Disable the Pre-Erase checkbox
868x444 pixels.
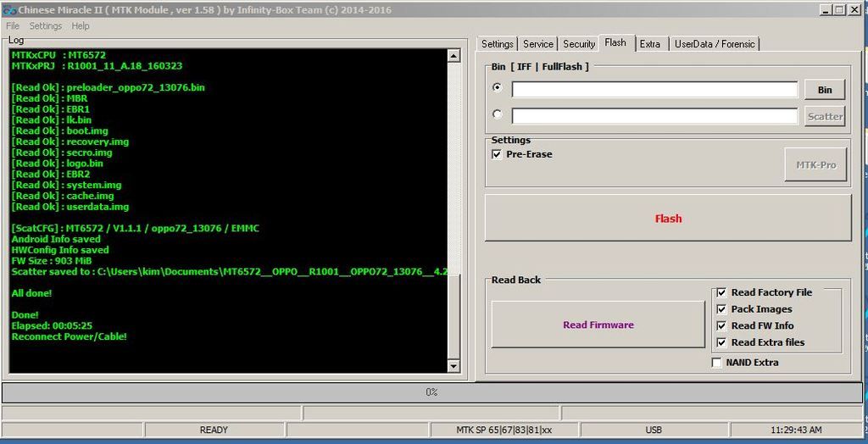(x=497, y=154)
